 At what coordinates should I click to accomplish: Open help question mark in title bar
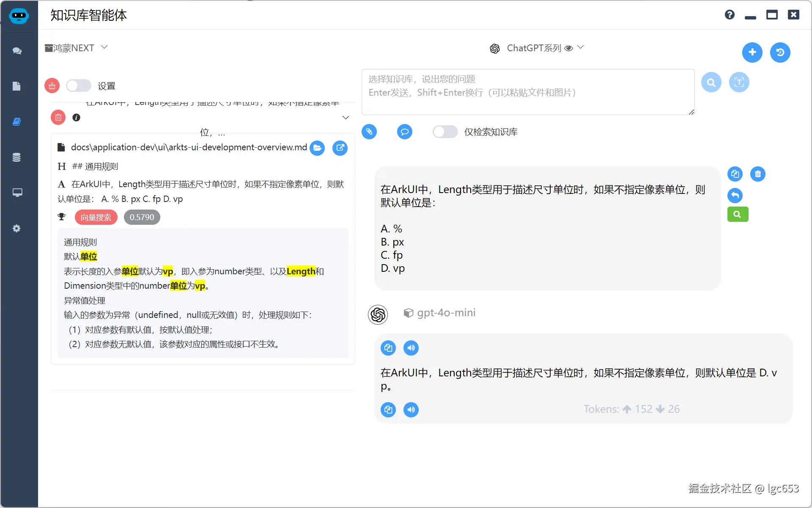730,15
